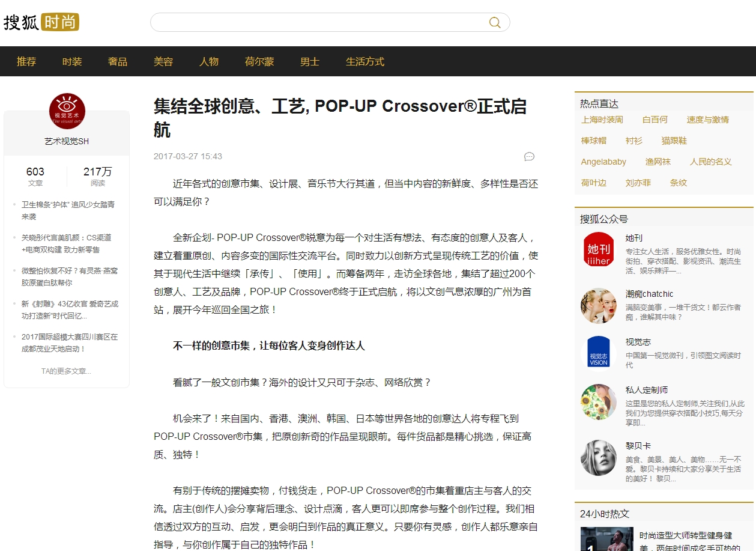Screen dimensions: 756x551
Task: Open hot topic 速度与激情
Action: pyautogui.click(x=708, y=120)
